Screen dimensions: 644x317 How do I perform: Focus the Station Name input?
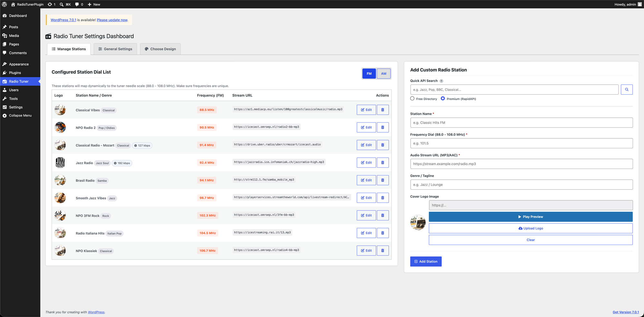(521, 123)
